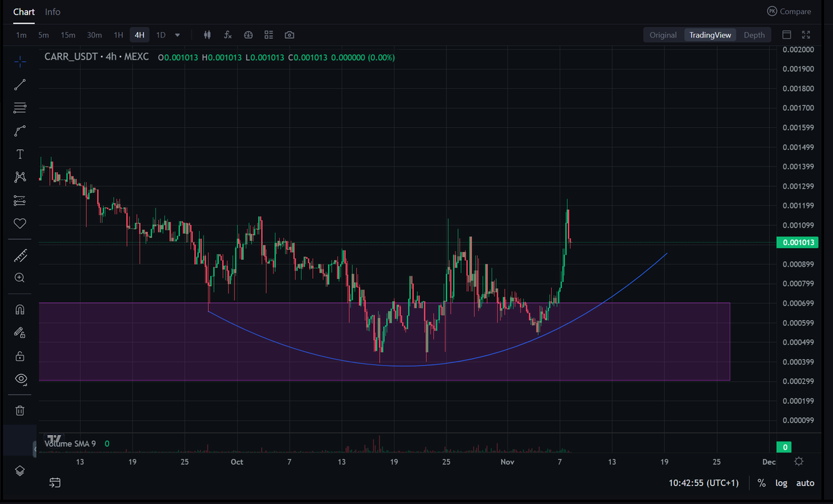This screenshot has width=833, height=504.
Task: Open the chart patterns tool
Action: (x=19, y=177)
